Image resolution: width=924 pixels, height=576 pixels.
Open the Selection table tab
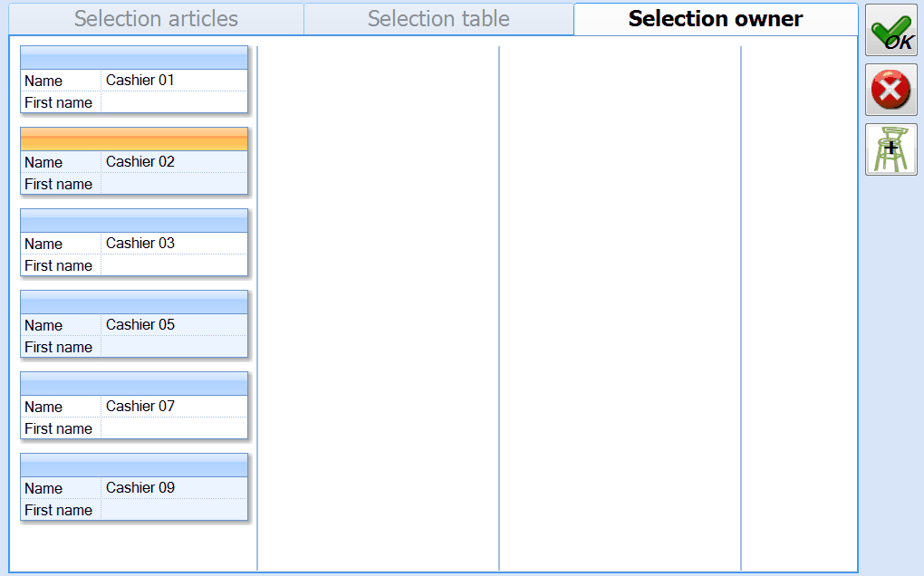click(x=438, y=19)
